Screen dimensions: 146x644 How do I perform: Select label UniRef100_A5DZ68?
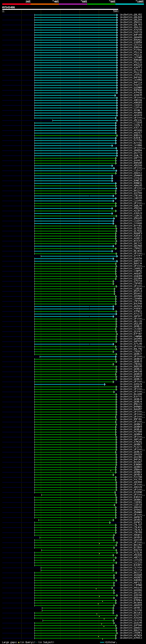[131, 166]
